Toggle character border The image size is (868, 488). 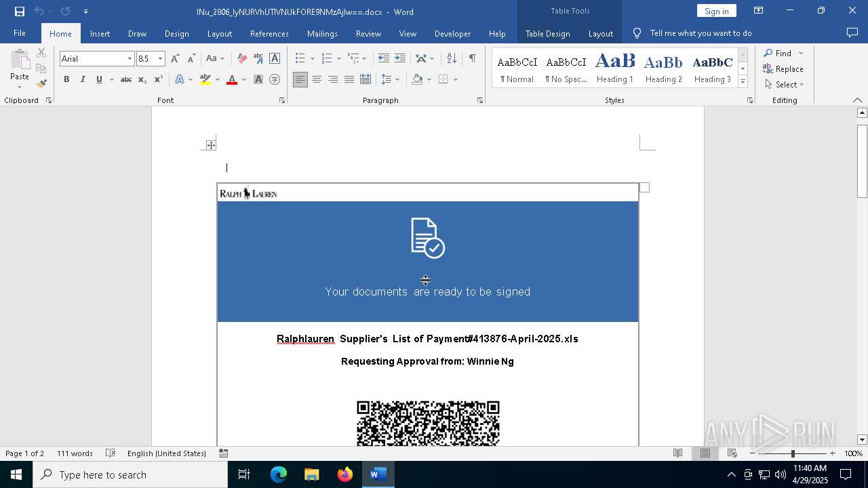[x=275, y=59]
